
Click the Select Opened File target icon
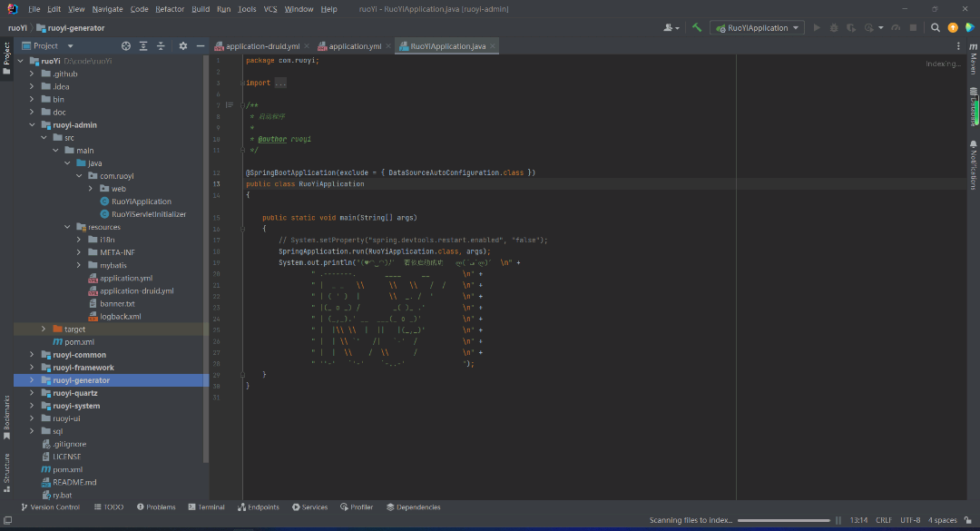tap(126, 46)
